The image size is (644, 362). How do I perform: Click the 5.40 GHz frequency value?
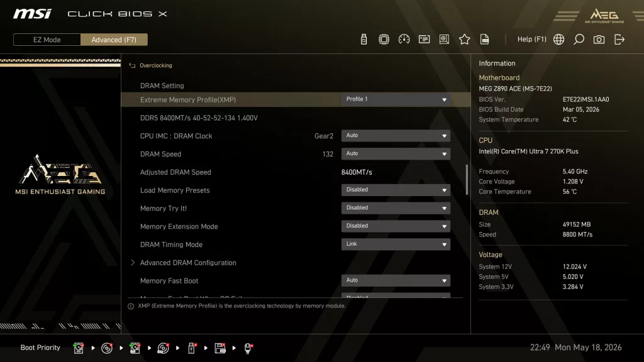pyautogui.click(x=575, y=172)
